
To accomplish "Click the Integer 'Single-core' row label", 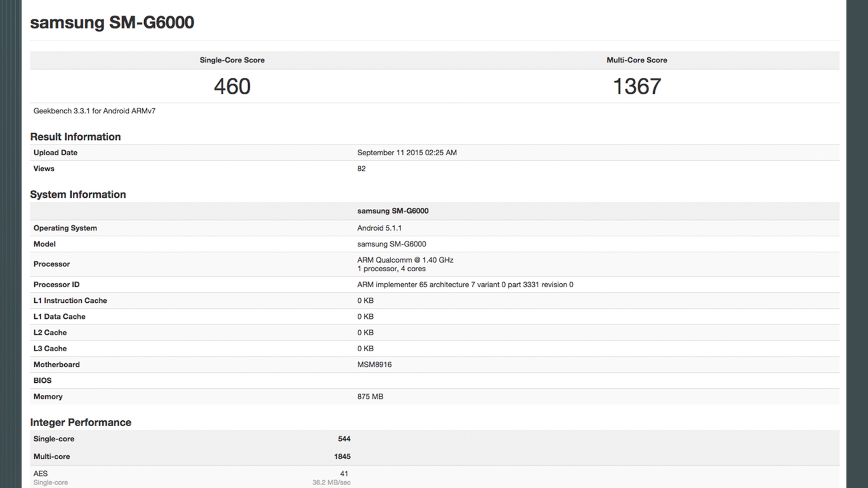I will coord(54,439).
